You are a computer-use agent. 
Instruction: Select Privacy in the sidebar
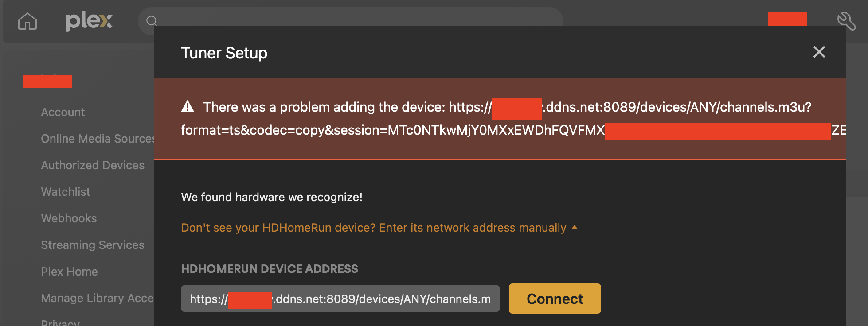tap(60, 322)
